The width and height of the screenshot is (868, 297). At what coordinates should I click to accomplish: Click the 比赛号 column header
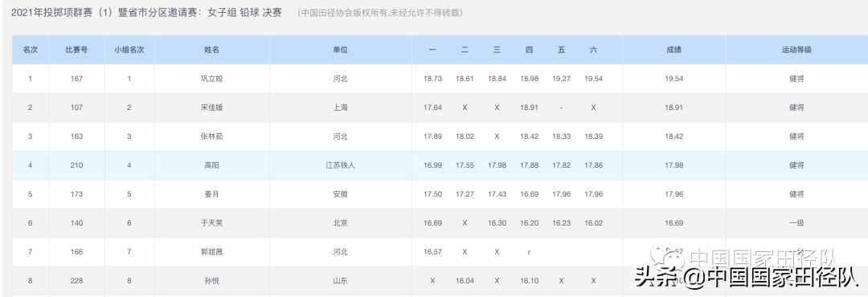point(76,50)
